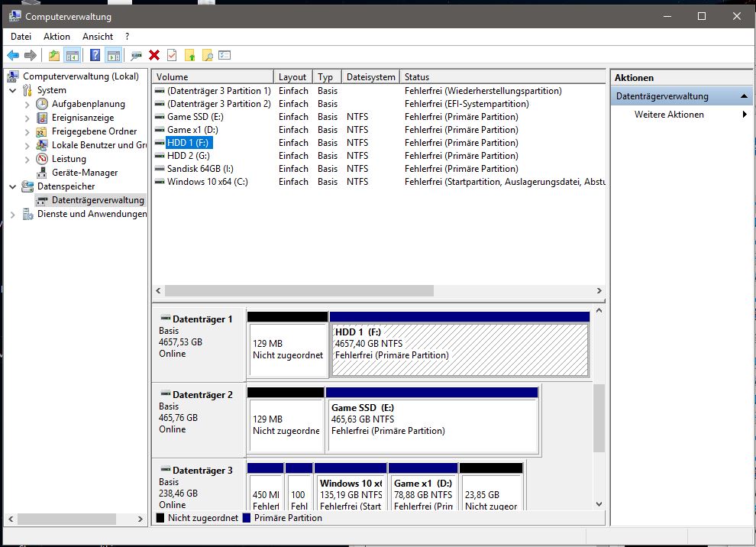Select Aufgabenplanung clock icon in tree
This screenshot has width=756, height=547.
42,104
